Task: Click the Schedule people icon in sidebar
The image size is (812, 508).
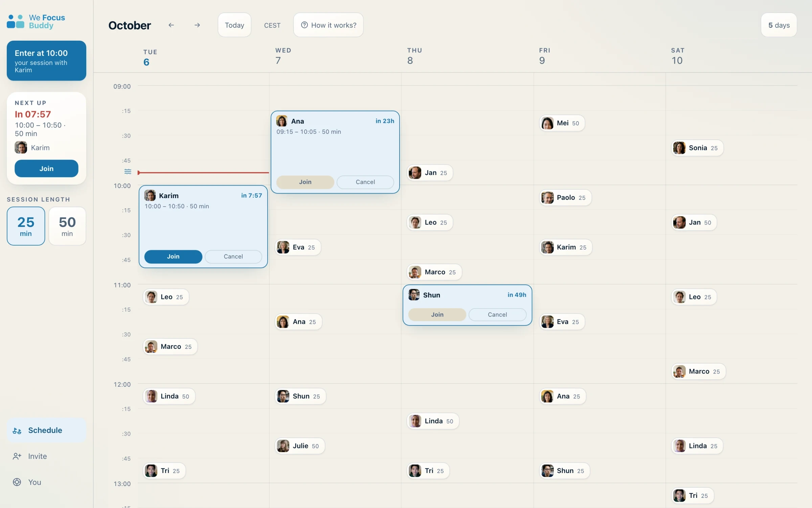Action: pos(17,430)
